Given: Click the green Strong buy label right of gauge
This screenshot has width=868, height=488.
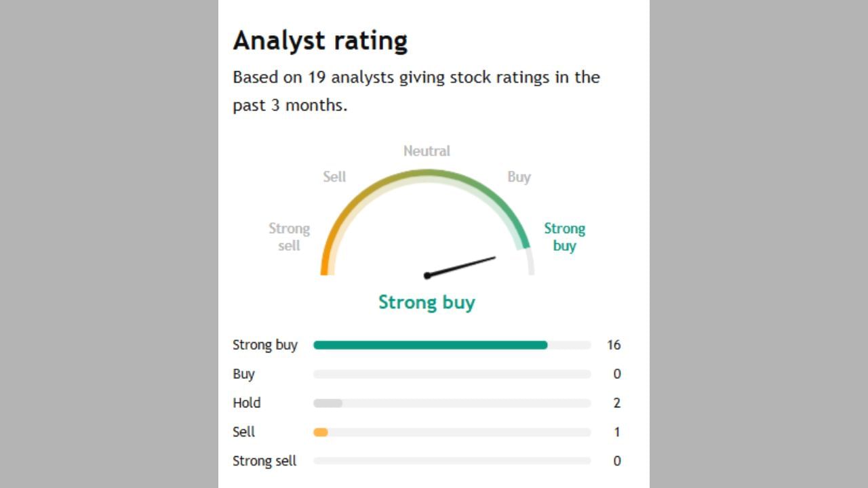Looking at the screenshot, I should 564,237.
